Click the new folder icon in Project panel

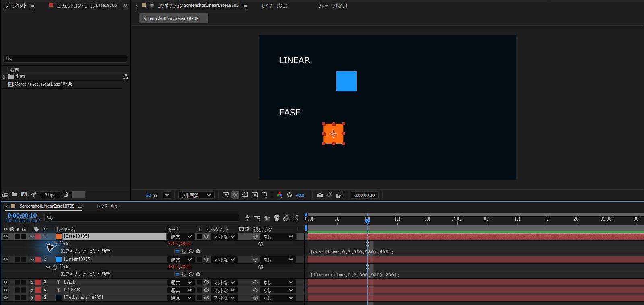14,195
